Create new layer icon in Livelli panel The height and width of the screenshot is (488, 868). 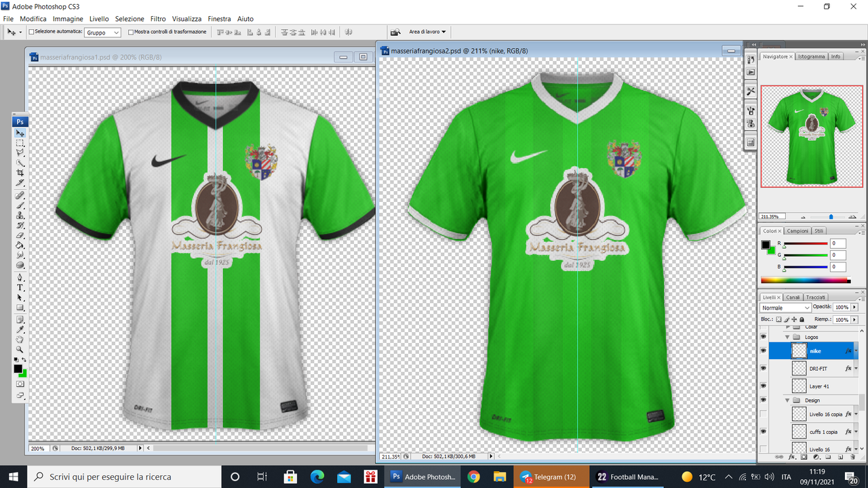click(x=840, y=457)
